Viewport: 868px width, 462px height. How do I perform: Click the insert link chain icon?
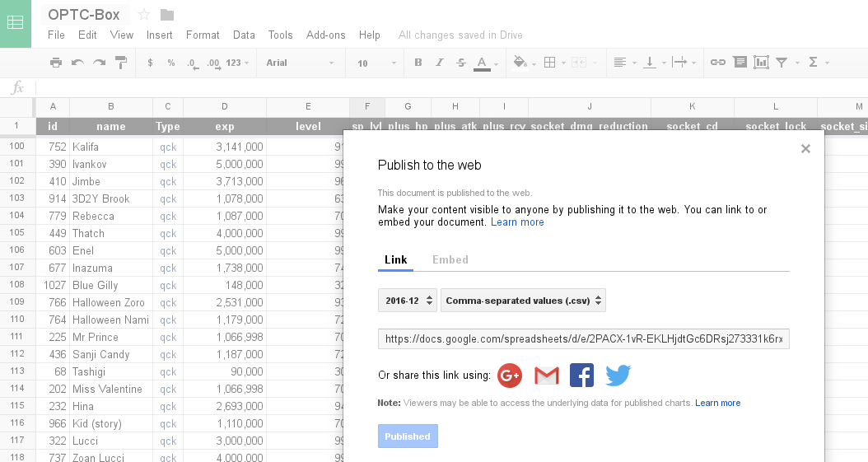[718, 63]
